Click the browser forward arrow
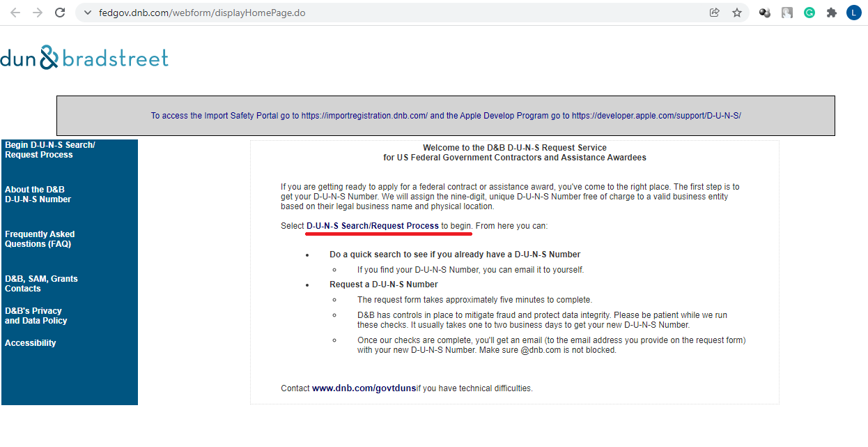 coord(38,13)
